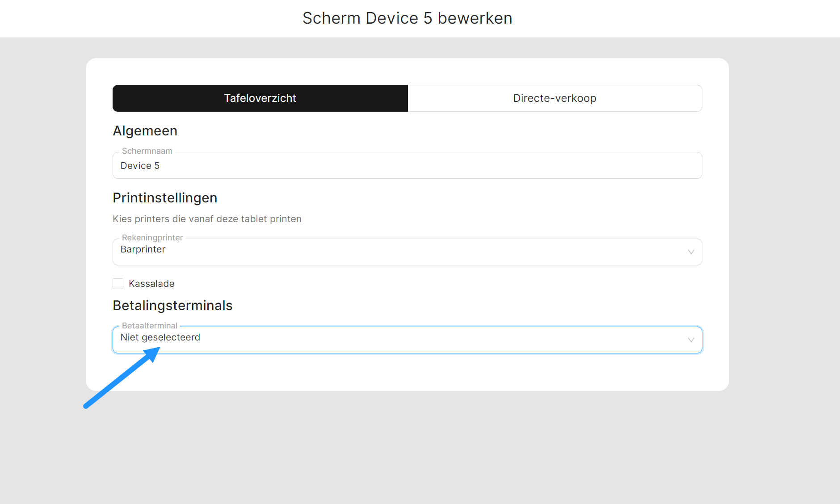Click the empty middle of the Rekeningprinter field
This screenshot has width=840, height=504.
[x=407, y=252]
